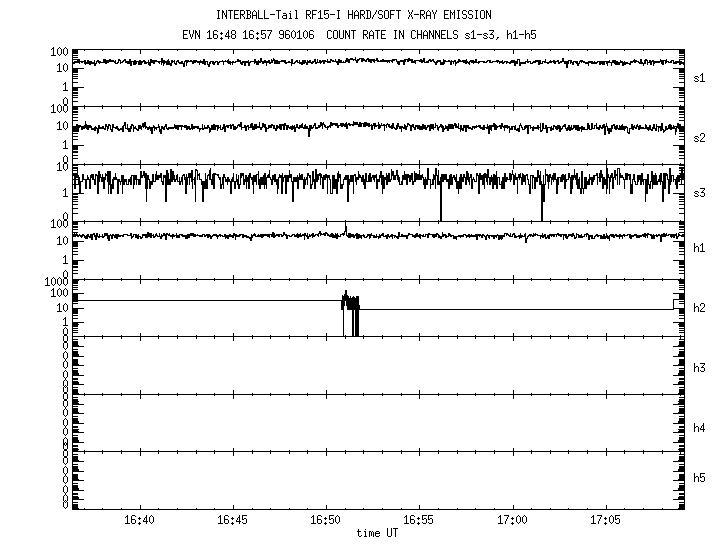Click the h3 channel label
Image resolution: width=720 pixels, height=550 pixels.
click(x=700, y=366)
